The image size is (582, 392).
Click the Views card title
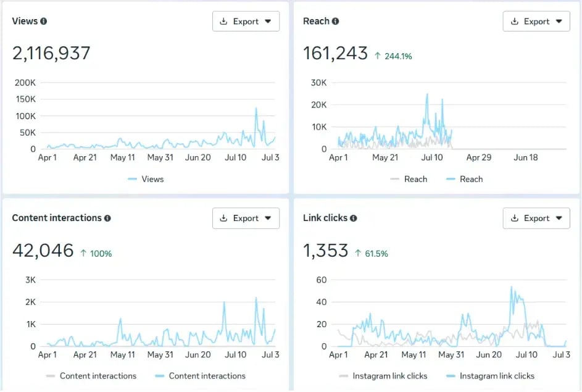pyautogui.click(x=25, y=21)
